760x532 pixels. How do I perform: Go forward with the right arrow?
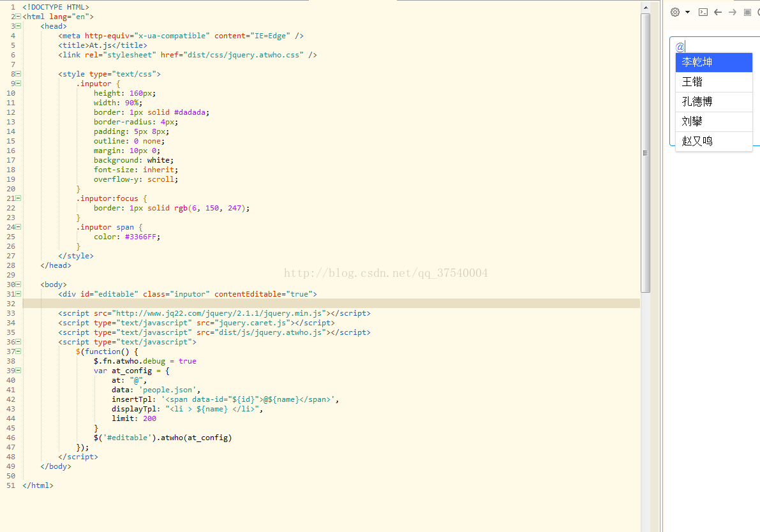coord(733,12)
